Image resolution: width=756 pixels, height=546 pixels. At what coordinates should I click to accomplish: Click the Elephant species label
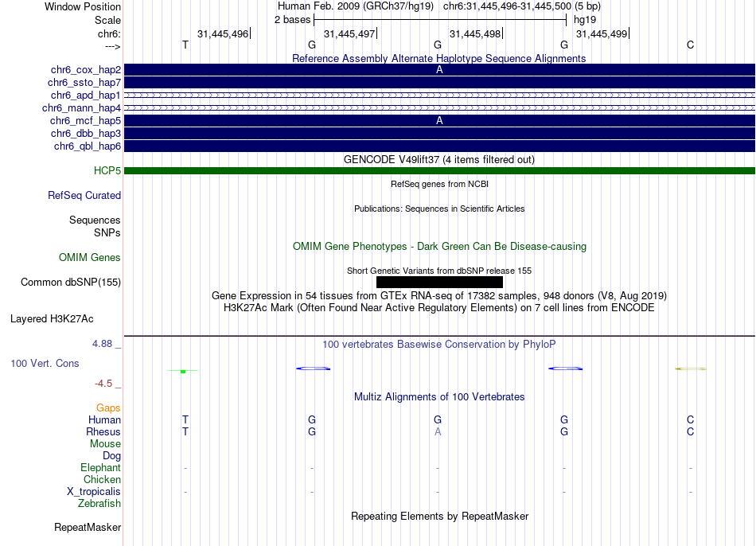[101, 467]
